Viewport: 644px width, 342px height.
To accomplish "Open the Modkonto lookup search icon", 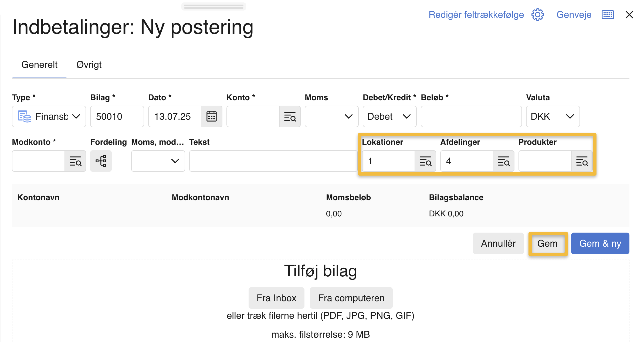I will tap(75, 161).
